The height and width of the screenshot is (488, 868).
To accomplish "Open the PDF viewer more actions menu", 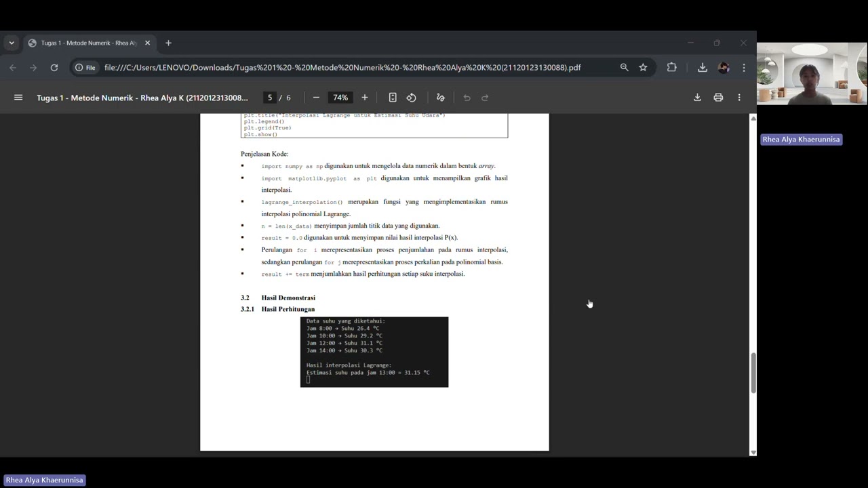I will coord(739,98).
